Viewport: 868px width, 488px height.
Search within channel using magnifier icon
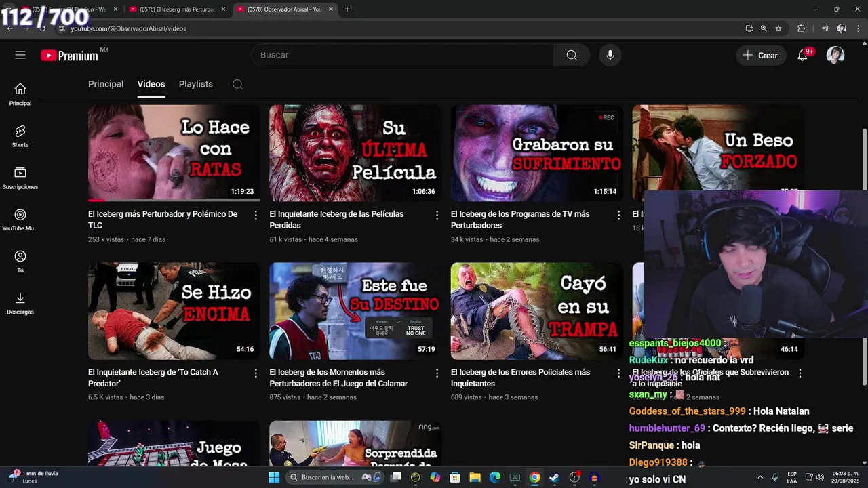tap(237, 84)
